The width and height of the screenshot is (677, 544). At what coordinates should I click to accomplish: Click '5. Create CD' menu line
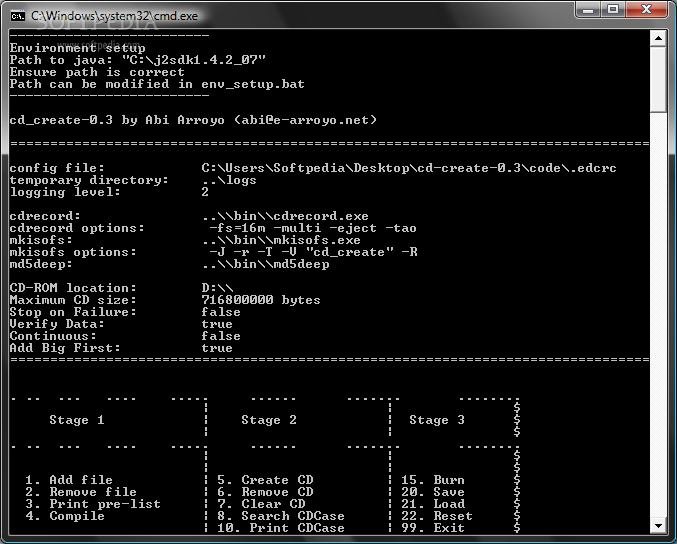[x=265, y=480]
